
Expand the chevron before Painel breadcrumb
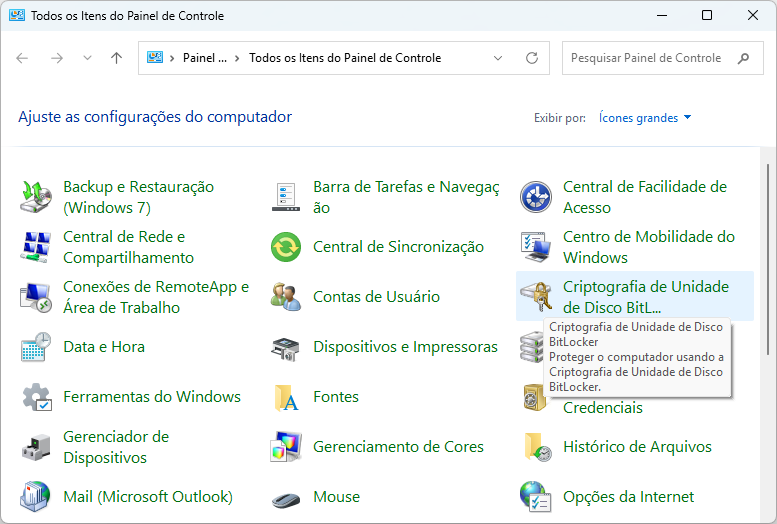pos(172,58)
